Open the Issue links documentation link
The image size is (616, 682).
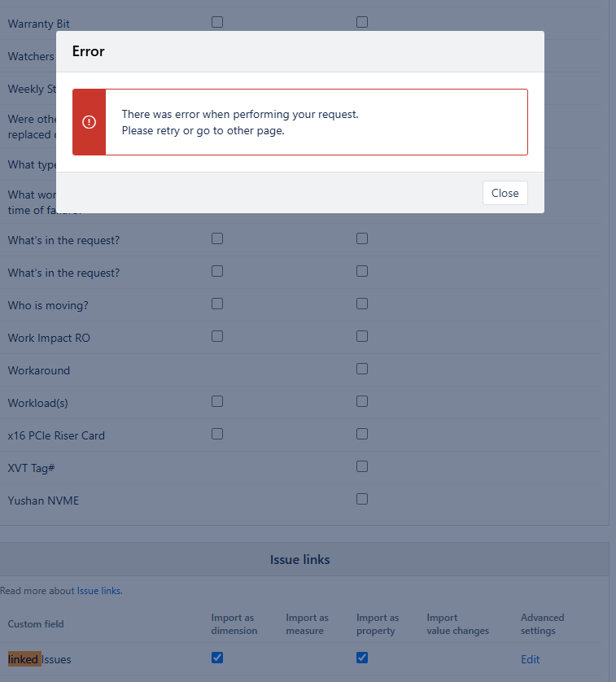click(98, 591)
